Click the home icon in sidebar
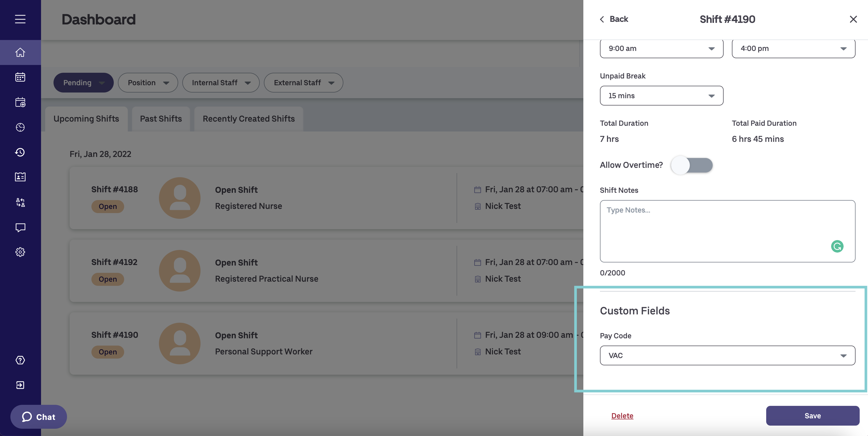This screenshot has width=868, height=436. pyautogui.click(x=20, y=52)
